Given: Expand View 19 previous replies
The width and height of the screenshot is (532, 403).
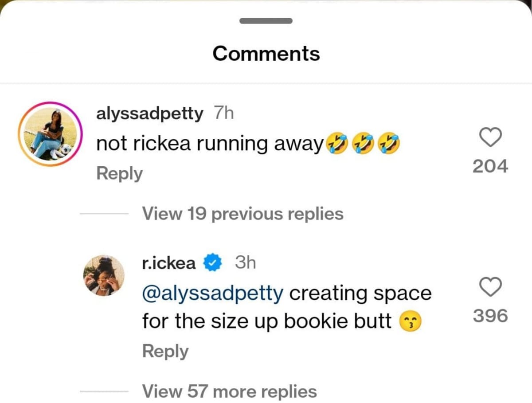Looking at the screenshot, I should tap(243, 214).
